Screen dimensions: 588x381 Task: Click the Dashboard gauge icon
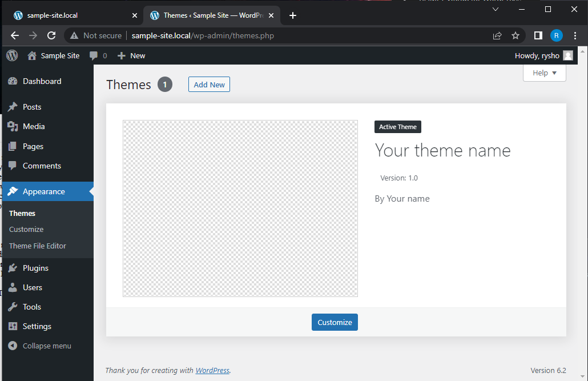point(13,81)
